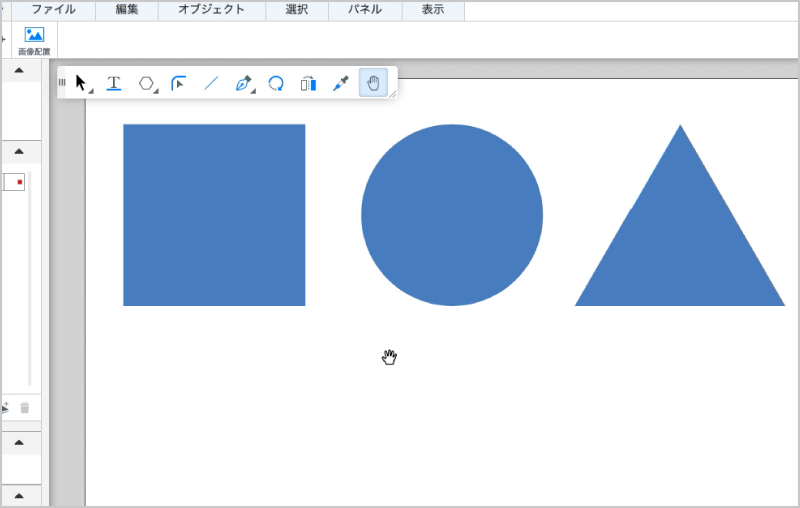
Task: Open the オブジェクト menu
Action: 212,10
